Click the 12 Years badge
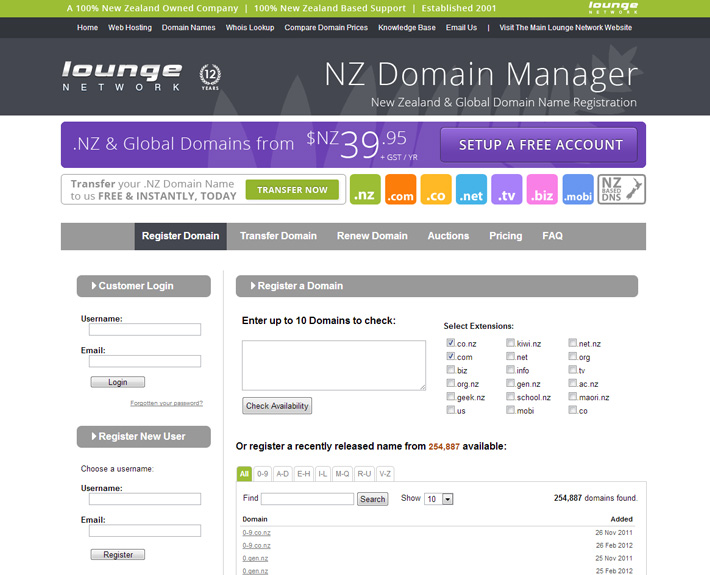 click(x=210, y=77)
